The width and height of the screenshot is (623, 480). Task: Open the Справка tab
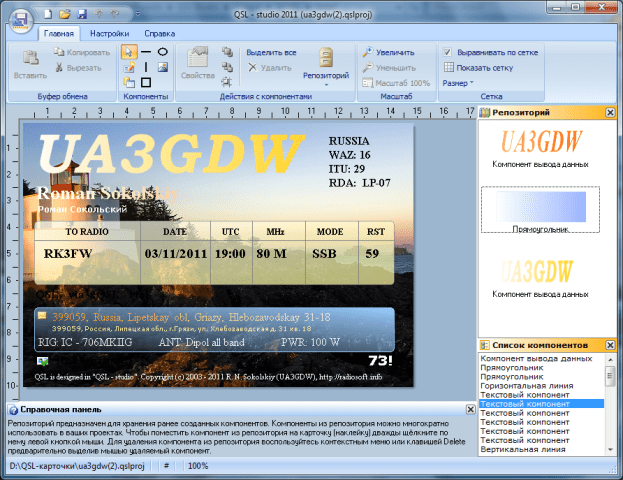(x=159, y=34)
